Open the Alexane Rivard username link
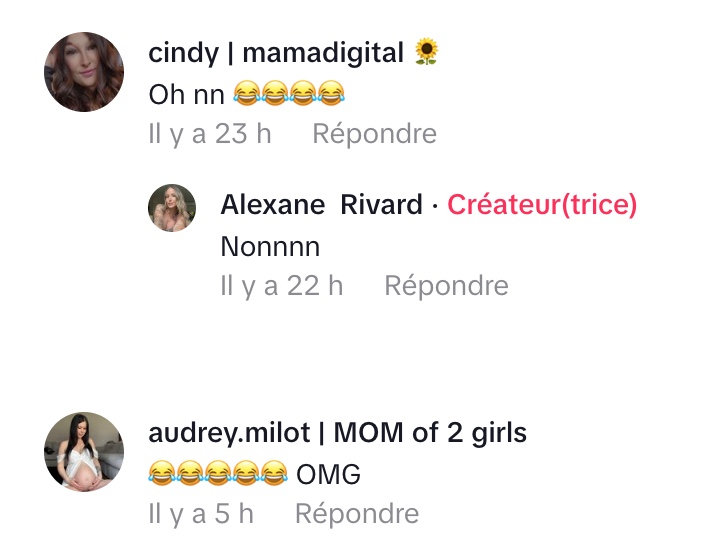 click(321, 205)
